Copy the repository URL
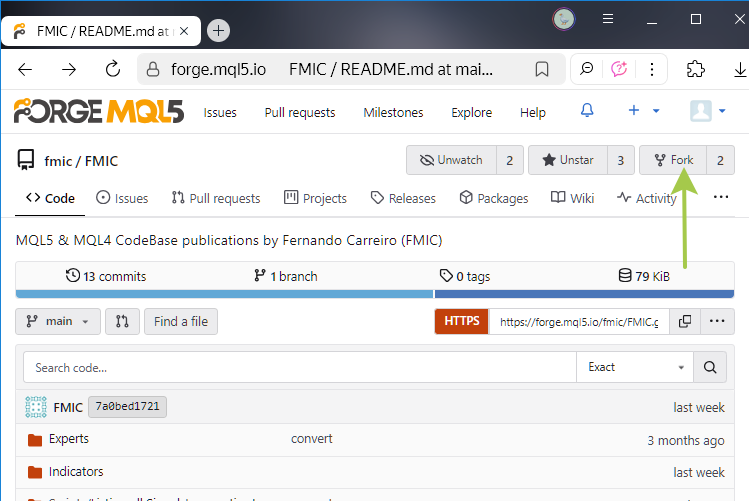The image size is (749, 501). click(685, 321)
